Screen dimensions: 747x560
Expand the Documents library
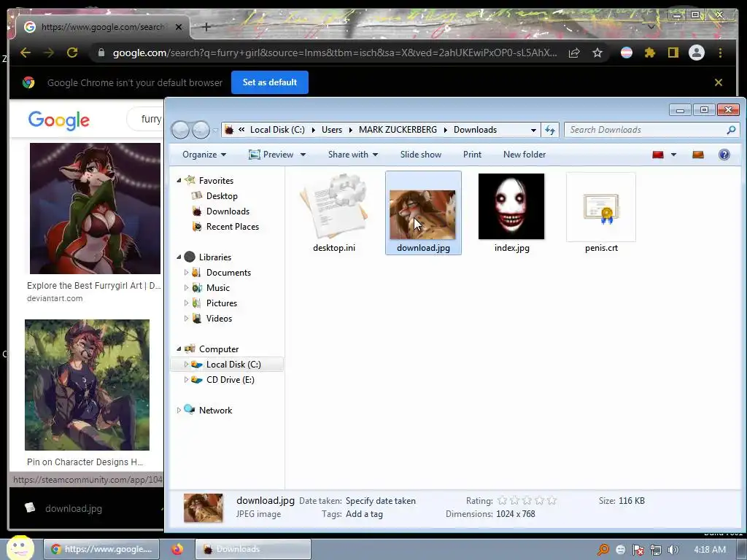point(186,273)
